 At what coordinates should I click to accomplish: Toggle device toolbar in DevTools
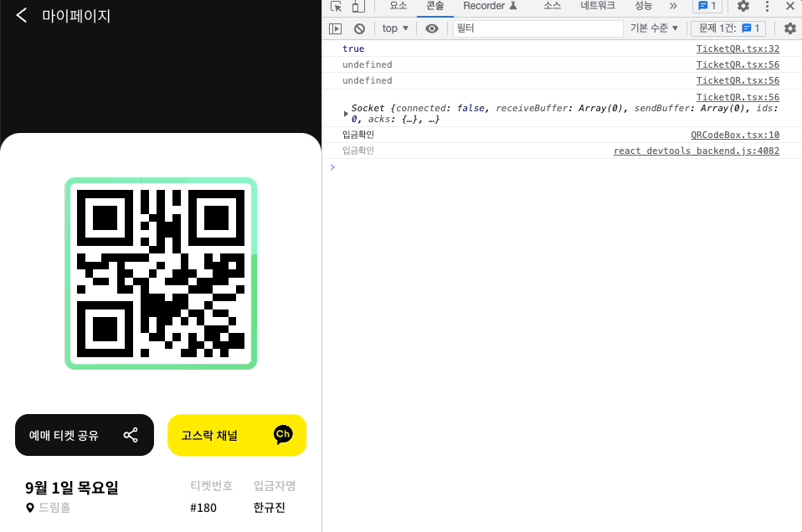[358, 6]
